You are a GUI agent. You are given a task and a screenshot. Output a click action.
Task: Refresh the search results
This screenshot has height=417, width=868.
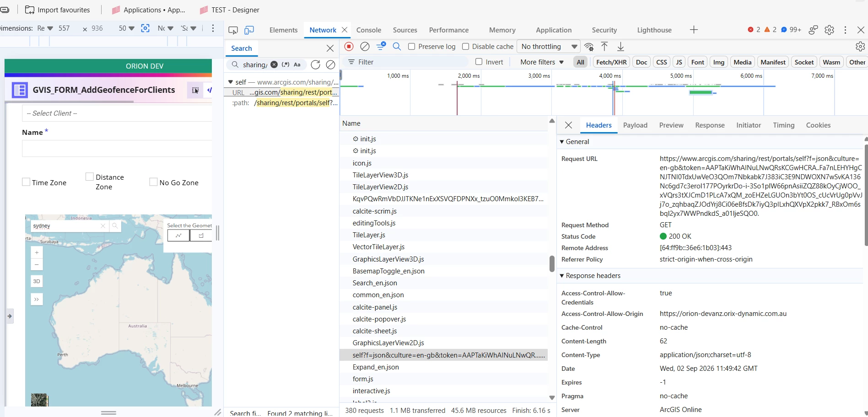coord(315,64)
